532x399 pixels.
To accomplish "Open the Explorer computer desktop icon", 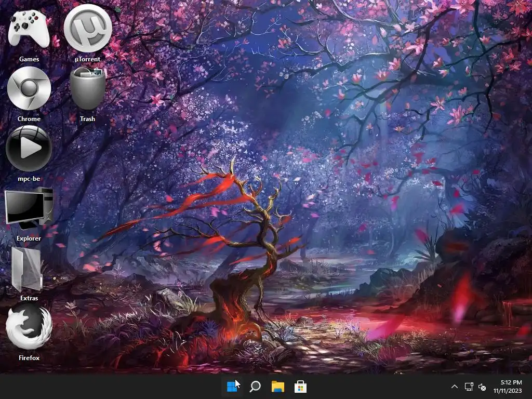I will (29, 208).
